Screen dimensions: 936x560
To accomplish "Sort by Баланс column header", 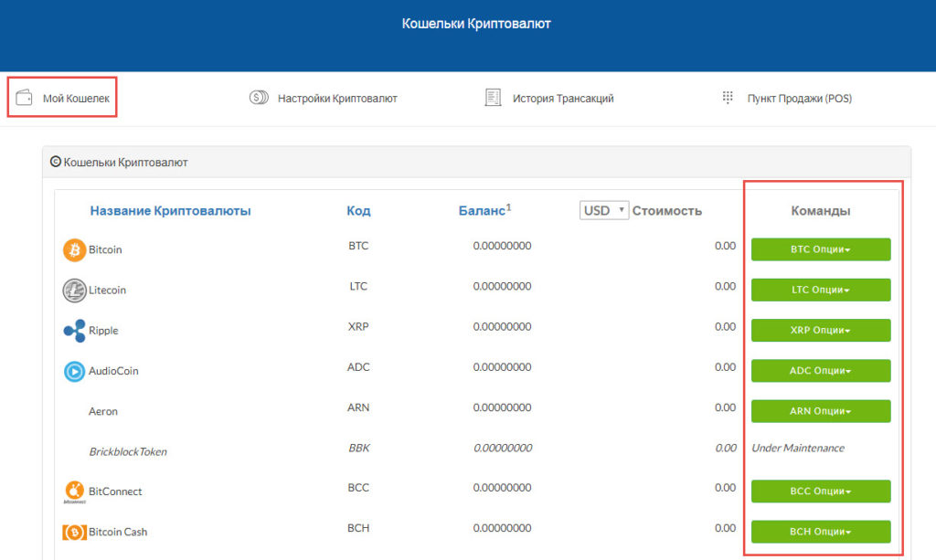I will coord(484,210).
